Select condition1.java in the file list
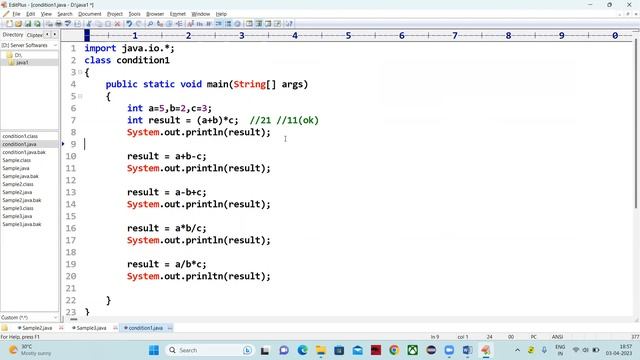The image size is (640, 360). 19,144
